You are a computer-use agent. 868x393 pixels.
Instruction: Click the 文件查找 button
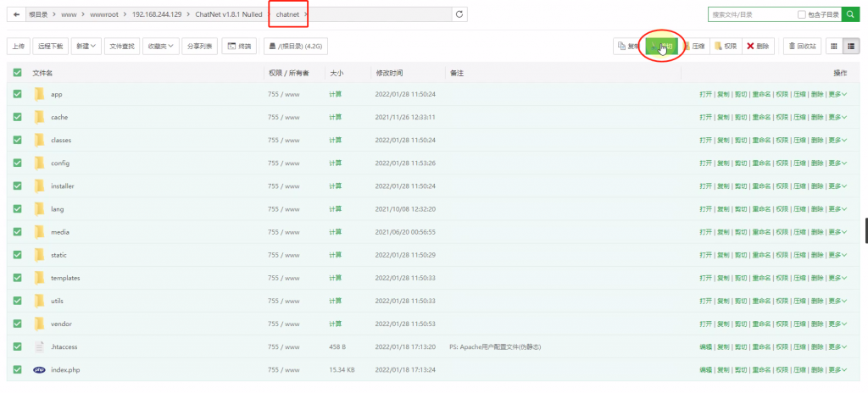point(122,47)
